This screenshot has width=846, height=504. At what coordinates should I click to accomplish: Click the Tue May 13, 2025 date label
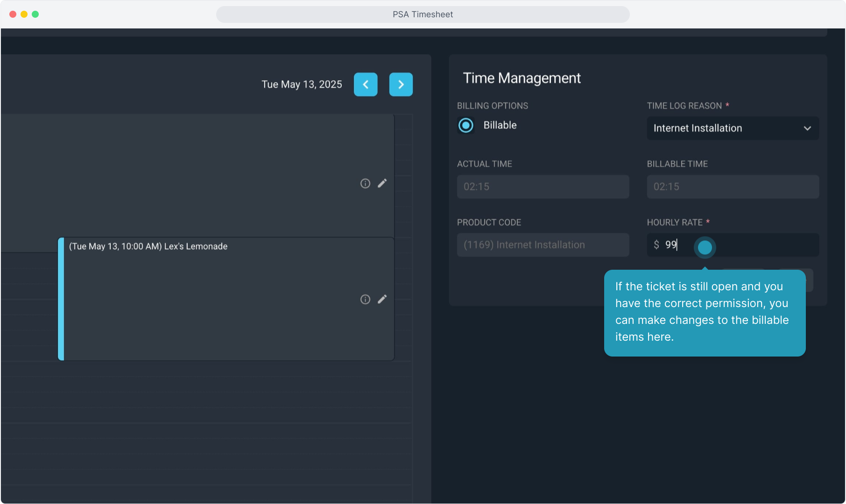(302, 84)
